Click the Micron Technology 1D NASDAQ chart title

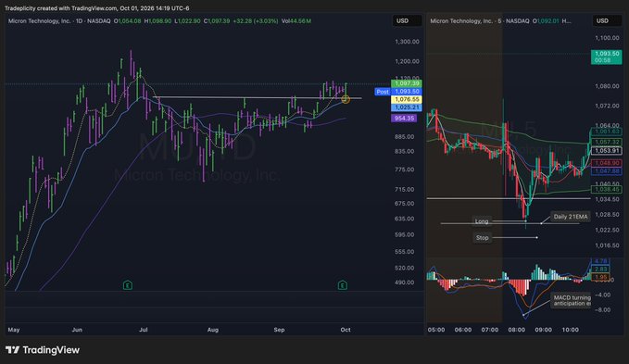59,21
